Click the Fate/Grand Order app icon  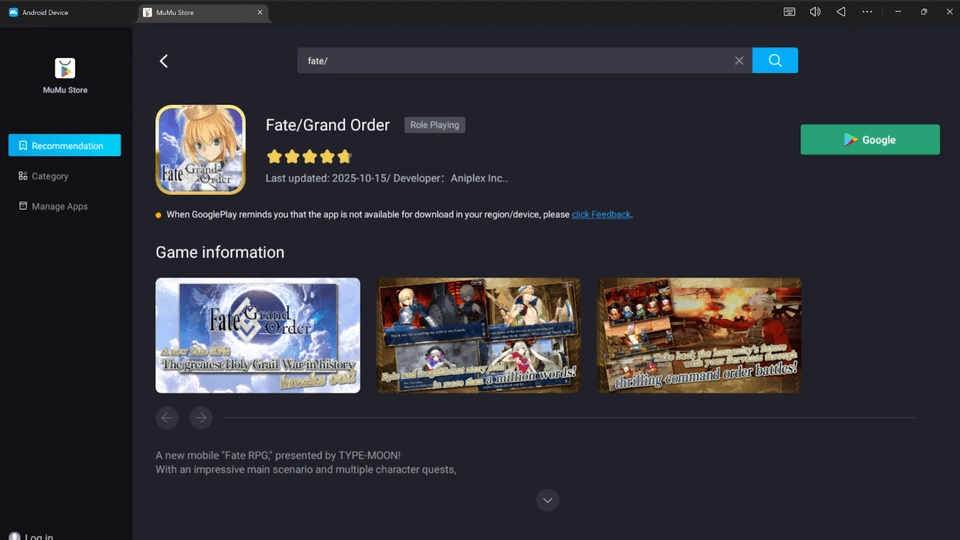point(200,149)
